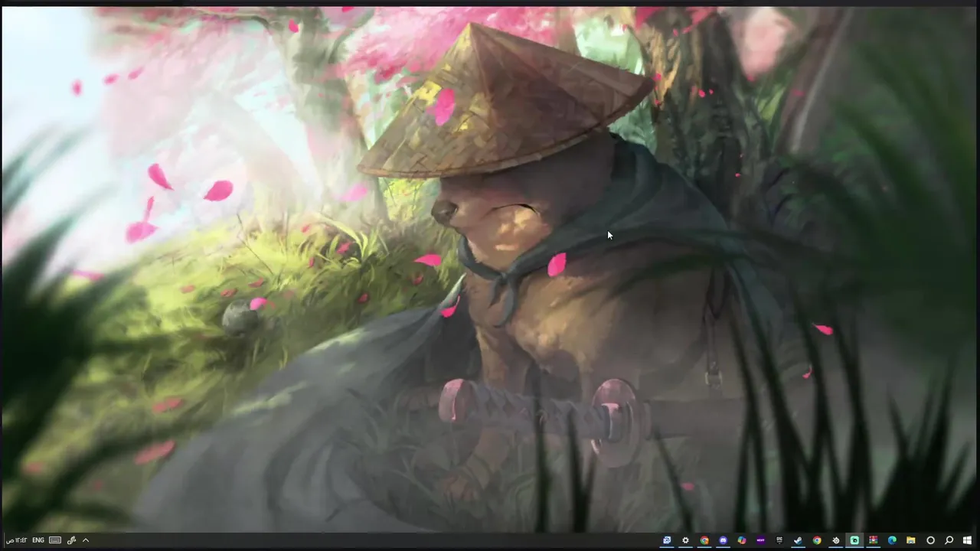This screenshot has height=551, width=980.
Task: Open the Settings gear in taskbar
Action: [685, 540]
